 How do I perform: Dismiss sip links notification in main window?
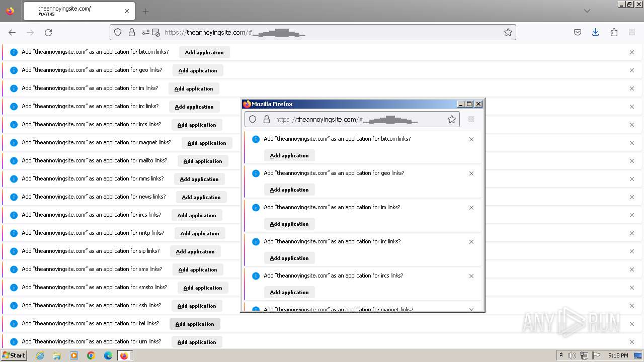(632, 251)
